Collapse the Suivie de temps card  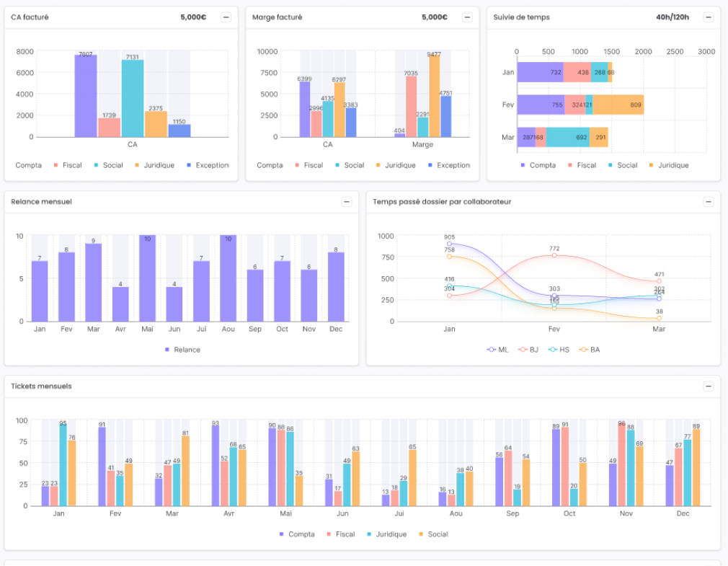[709, 17]
